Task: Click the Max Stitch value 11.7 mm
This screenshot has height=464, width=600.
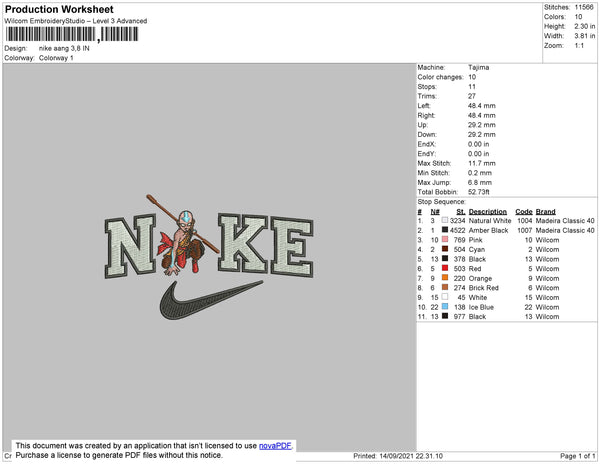Action: pyautogui.click(x=481, y=163)
